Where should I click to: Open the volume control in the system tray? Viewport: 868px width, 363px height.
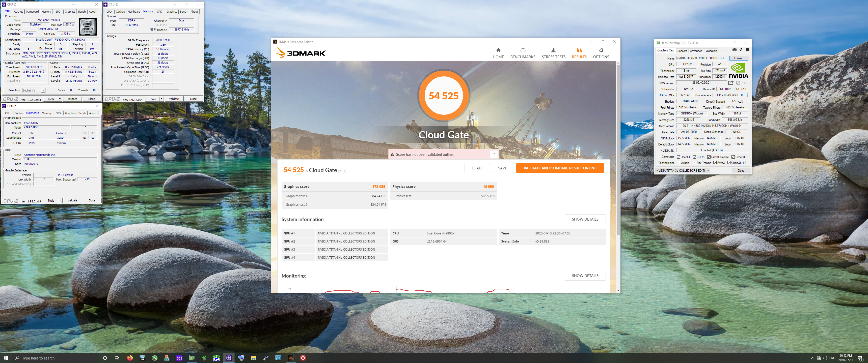pyautogui.click(x=825, y=358)
